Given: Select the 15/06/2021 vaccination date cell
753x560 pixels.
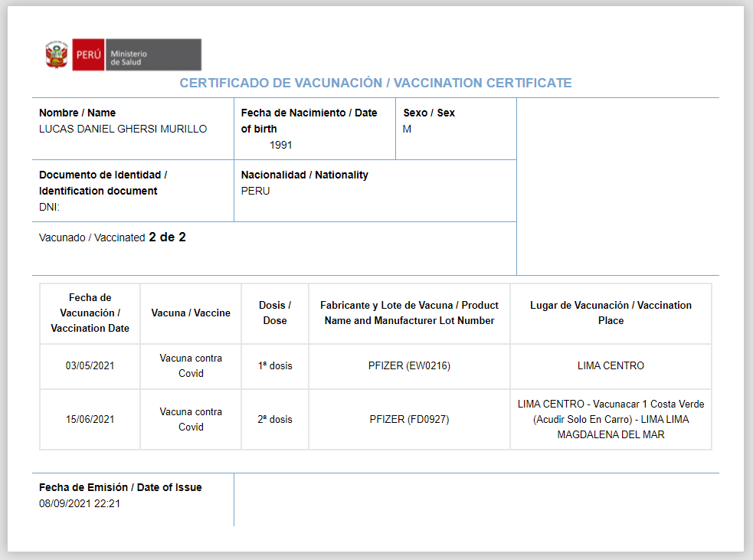Looking at the screenshot, I should pos(90,419).
